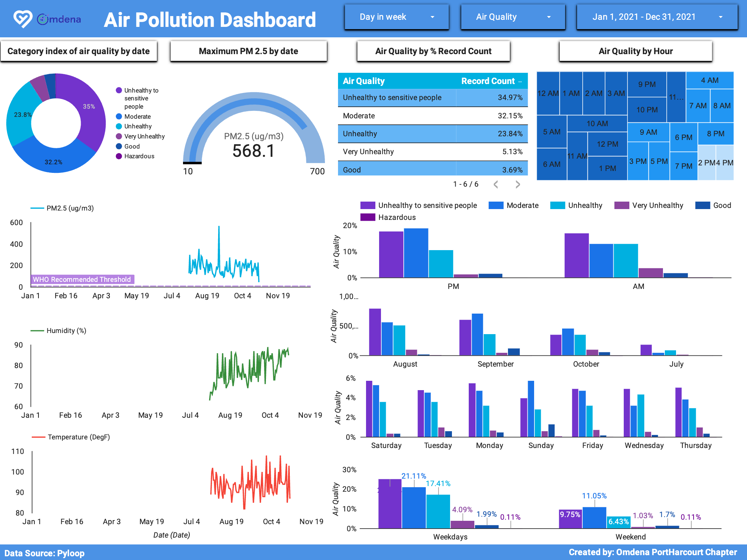Click the Omdena wordmark logo
The height and width of the screenshot is (560, 747).
pos(59,19)
